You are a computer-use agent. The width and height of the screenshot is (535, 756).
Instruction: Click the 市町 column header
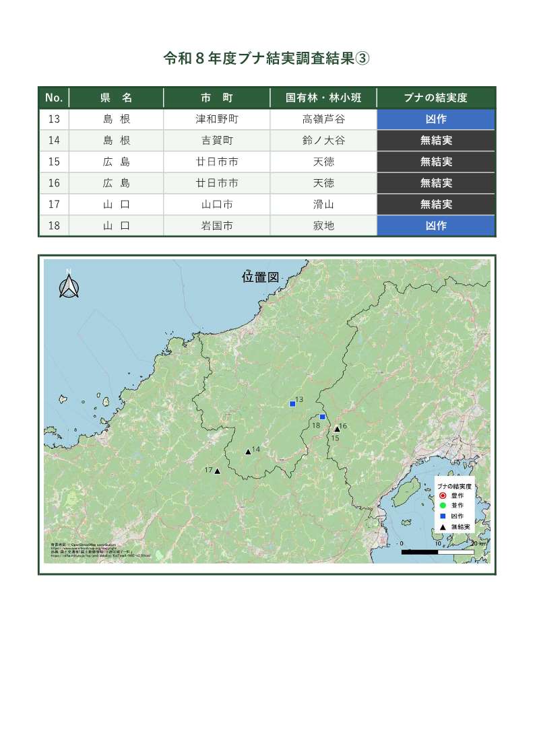pos(217,98)
